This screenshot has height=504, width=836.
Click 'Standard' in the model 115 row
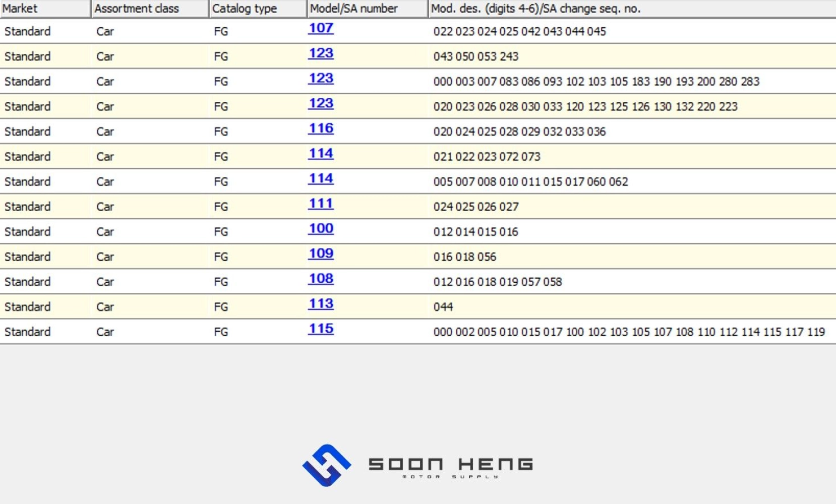point(27,332)
